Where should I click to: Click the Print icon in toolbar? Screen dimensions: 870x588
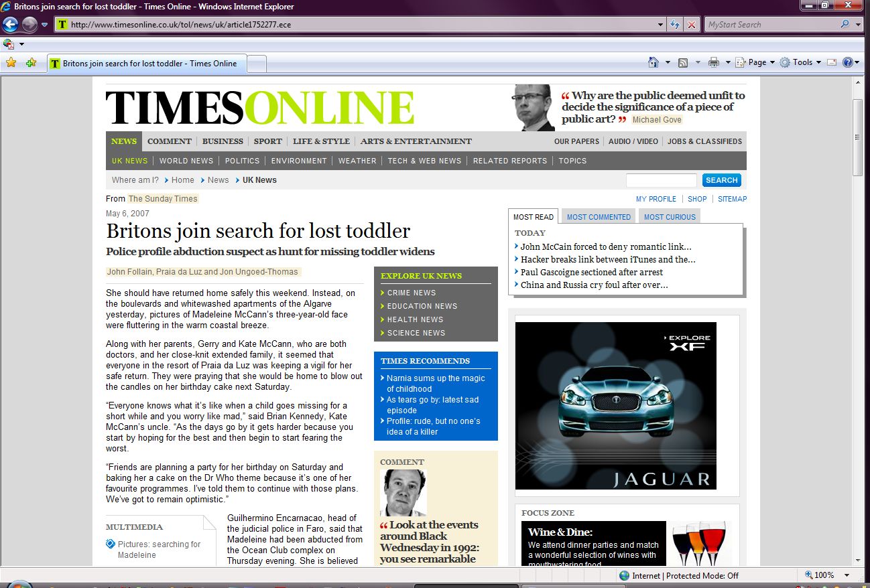713,62
